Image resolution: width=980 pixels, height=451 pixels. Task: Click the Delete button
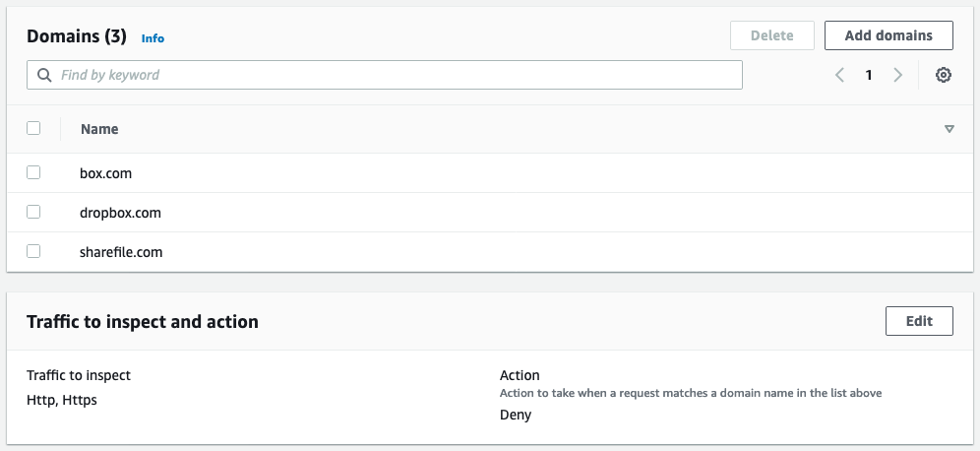point(771,35)
